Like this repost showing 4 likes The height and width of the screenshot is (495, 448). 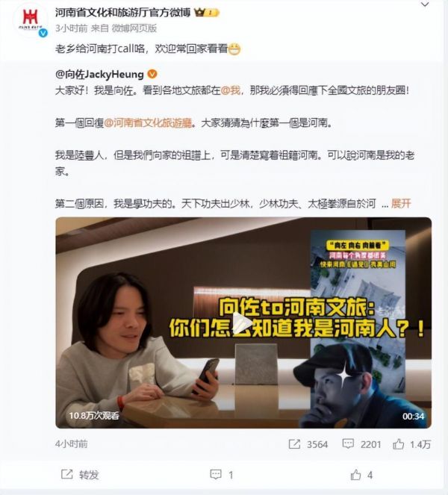coord(356,475)
